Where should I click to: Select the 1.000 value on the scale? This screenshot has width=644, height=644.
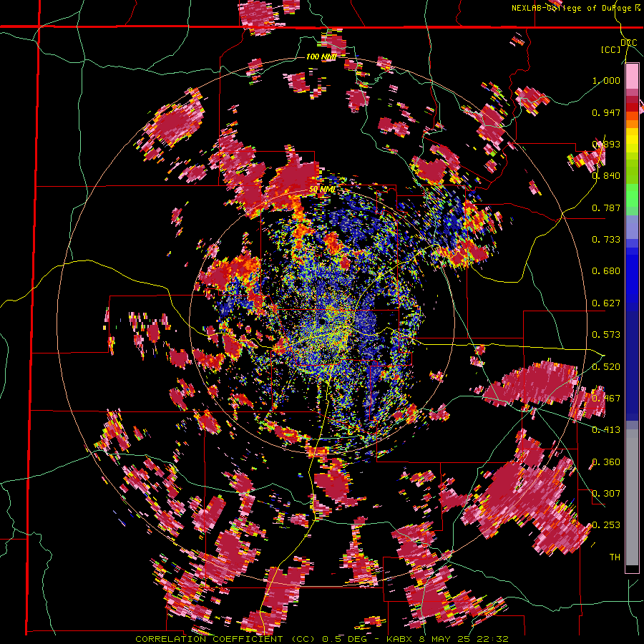606,80
